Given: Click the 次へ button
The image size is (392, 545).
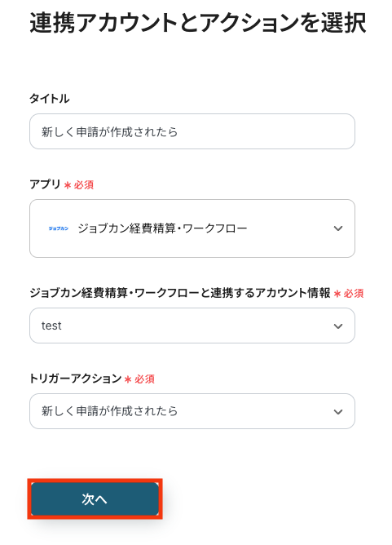Looking at the screenshot, I should point(95,498).
